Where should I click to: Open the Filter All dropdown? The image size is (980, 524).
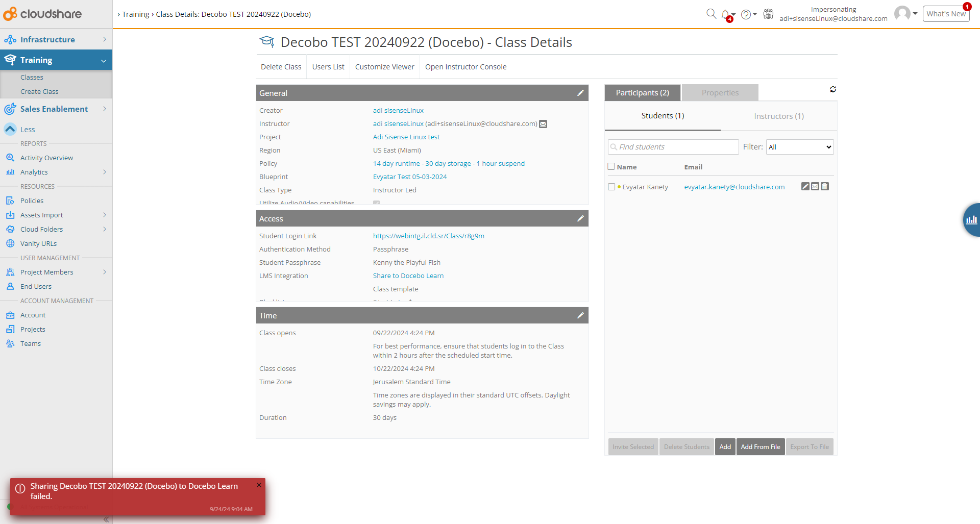tap(800, 147)
